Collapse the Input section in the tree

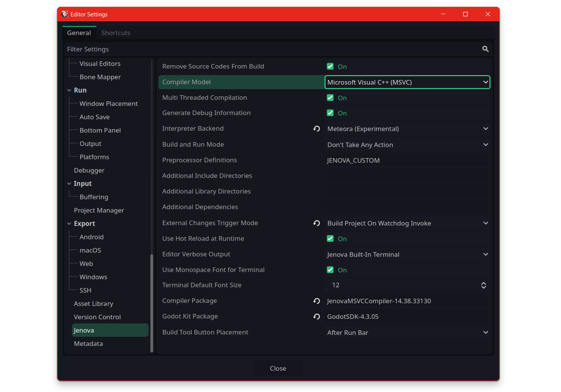coord(69,184)
